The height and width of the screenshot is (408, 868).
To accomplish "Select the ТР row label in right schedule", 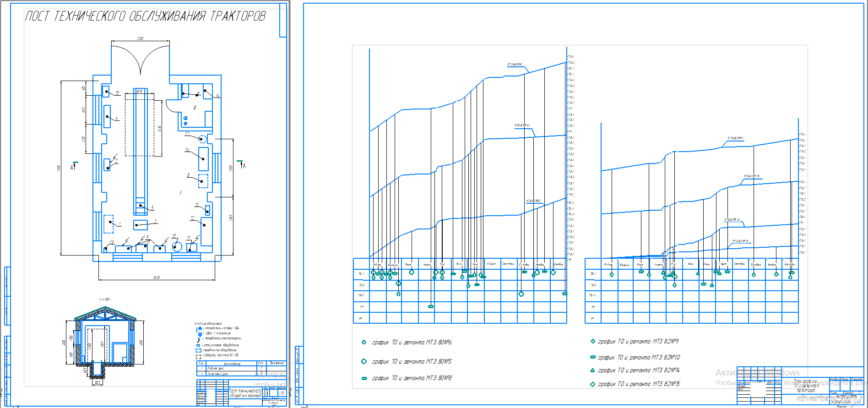I will (593, 307).
